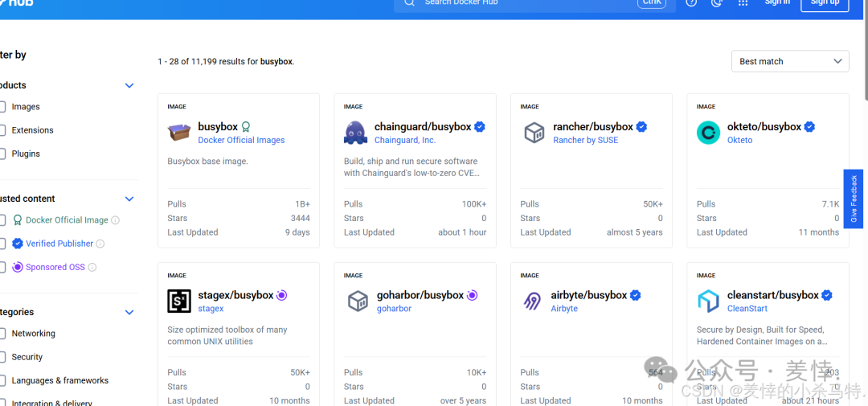Open the apps grid icon in header

click(743, 2)
